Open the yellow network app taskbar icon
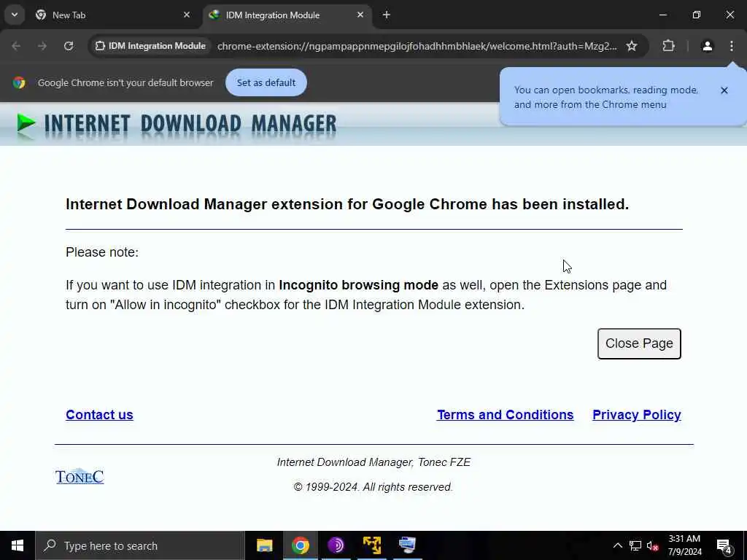This screenshot has height=560, width=747. tap(371, 545)
